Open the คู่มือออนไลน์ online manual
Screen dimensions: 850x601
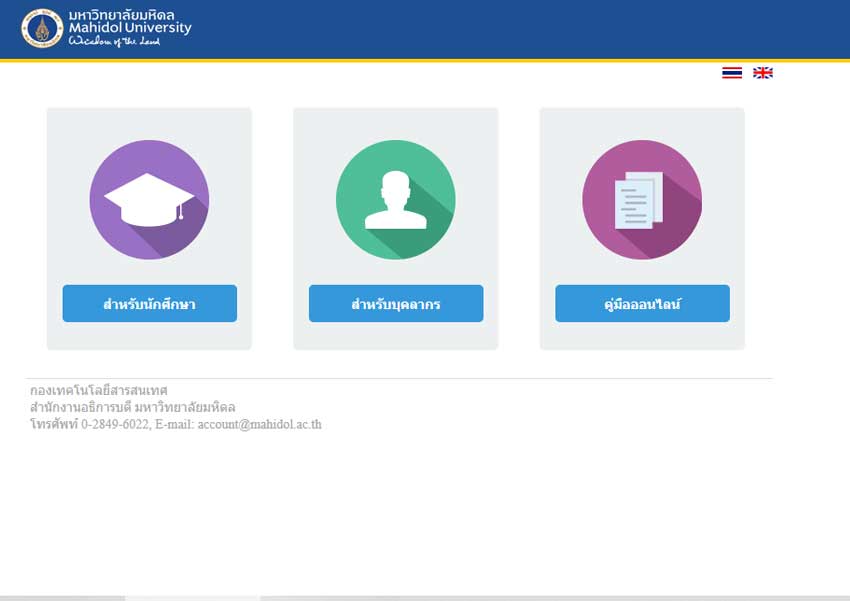tap(642, 304)
